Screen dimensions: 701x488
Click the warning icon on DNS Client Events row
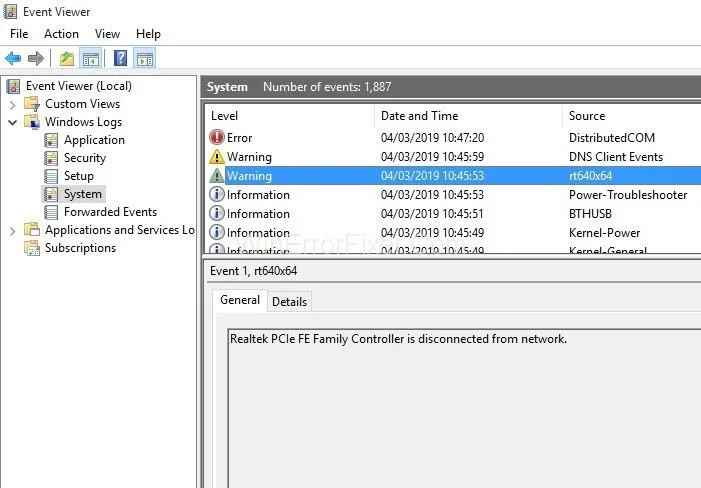pos(217,156)
